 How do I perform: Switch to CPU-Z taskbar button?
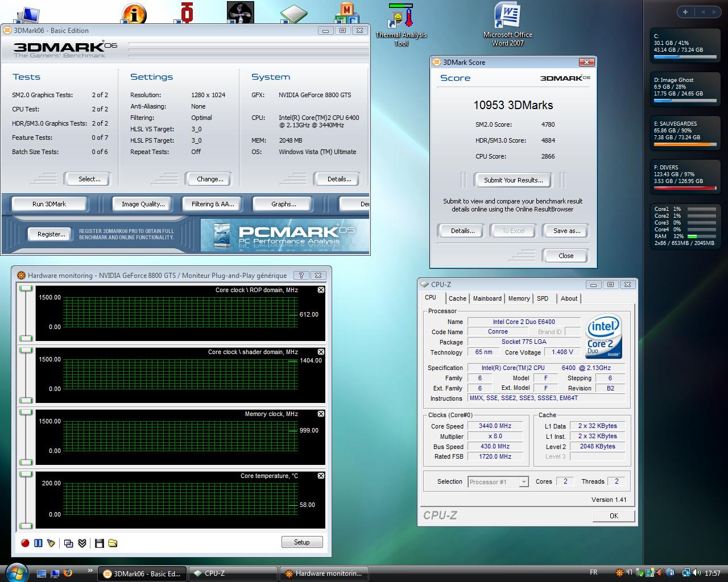(x=233, y=573)
